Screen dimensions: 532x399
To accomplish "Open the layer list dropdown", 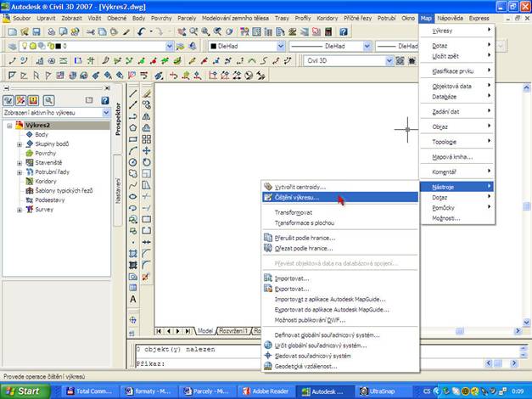I will pos(170,46).
